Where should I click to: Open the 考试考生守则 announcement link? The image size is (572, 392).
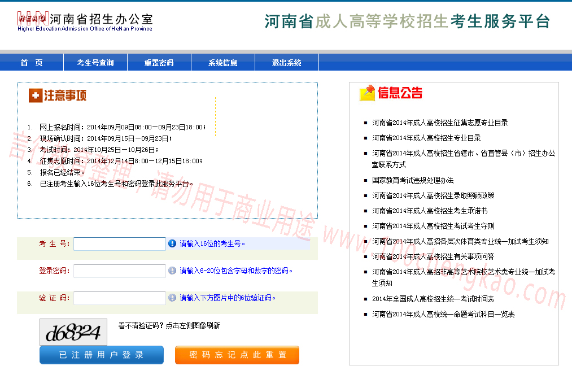coord(434,227)
